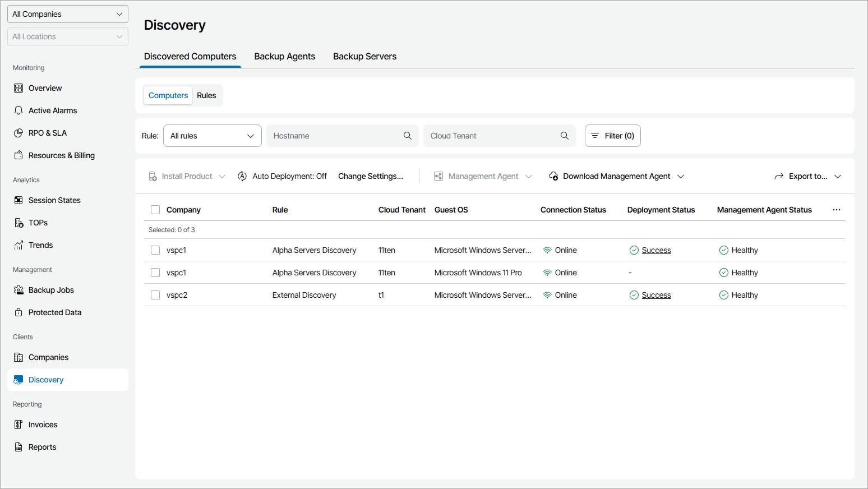Click the Cloud Tenant search field
This screenshot has height=489, width=868.
click(493, 136)
